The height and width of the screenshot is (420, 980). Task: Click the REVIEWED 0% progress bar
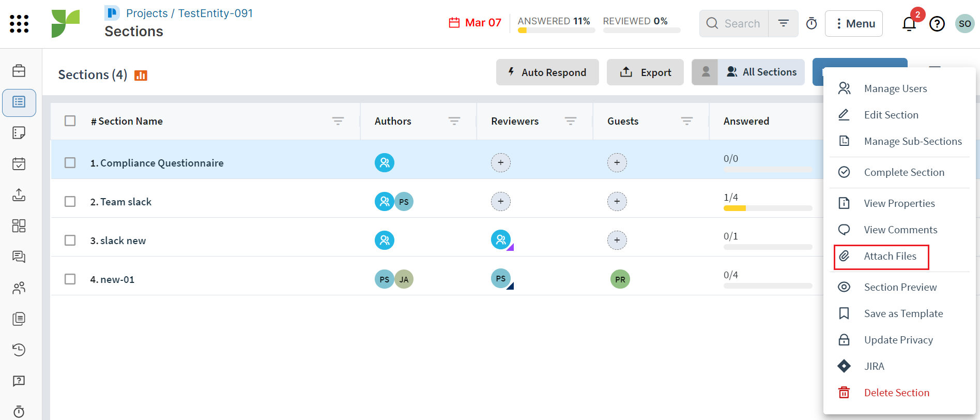click(x=641, y=31)
